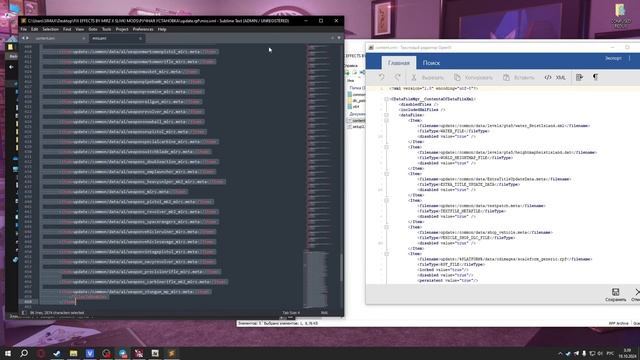
Task: Click previous tab arrow in Sublime tab bar
Action: [23, 38]
